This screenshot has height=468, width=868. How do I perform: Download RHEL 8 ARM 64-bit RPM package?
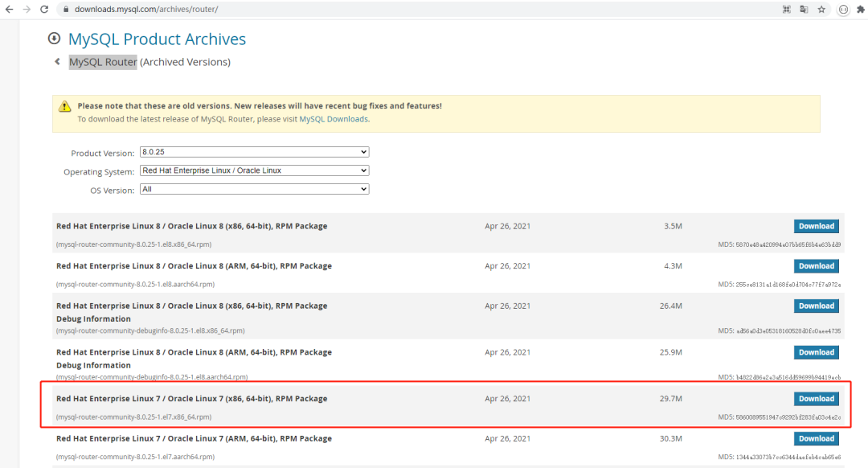[x=816, y=266]
